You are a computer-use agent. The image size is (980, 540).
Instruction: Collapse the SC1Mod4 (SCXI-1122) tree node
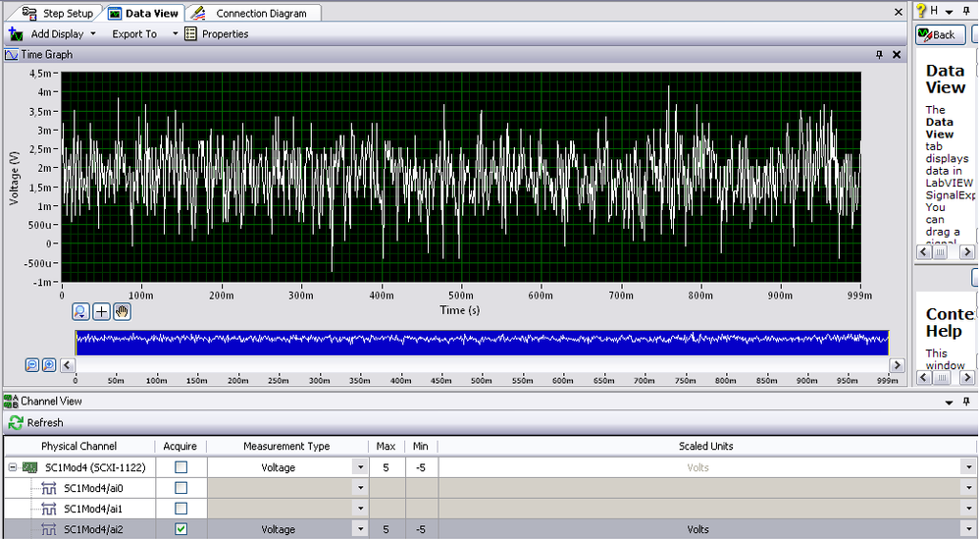pos(11,467)
